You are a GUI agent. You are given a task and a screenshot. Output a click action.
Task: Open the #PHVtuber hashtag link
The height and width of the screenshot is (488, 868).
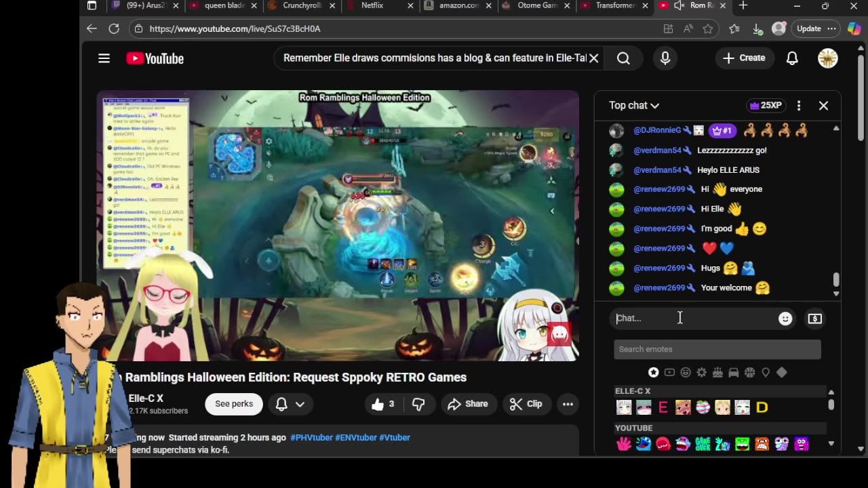pos(311,438)
